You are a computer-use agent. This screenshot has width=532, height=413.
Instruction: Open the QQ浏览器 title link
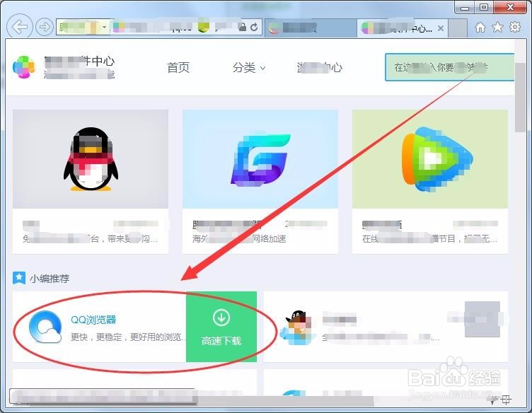pyautogui.click(x=93, y=320)
